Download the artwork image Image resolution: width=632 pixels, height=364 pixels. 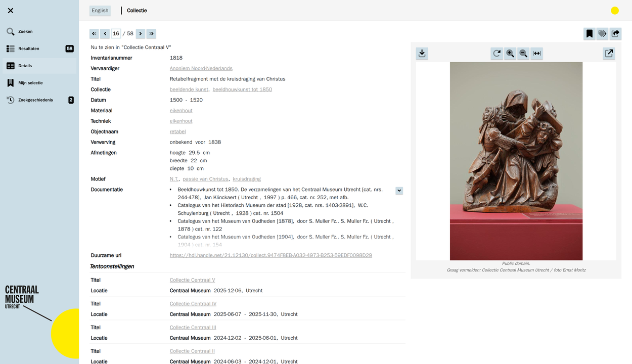422,53
